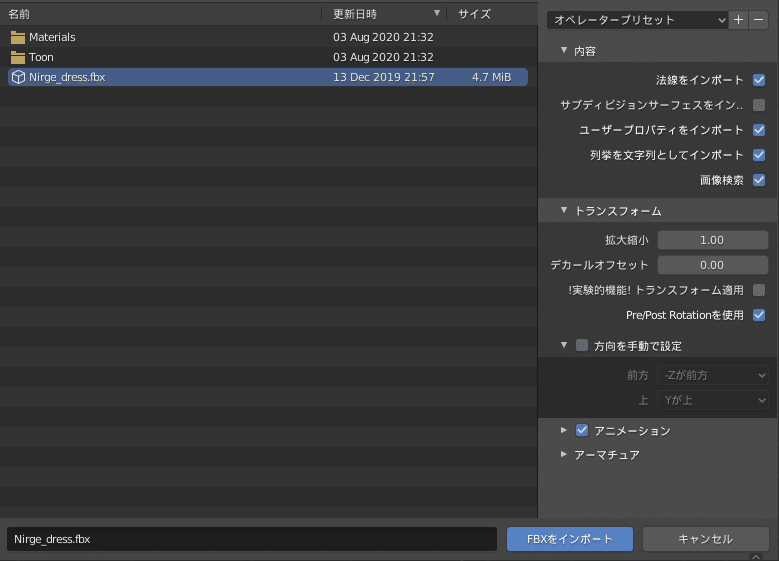
Task: Click the date 13 Dec 2019 21:57
Action: (384, 77)
